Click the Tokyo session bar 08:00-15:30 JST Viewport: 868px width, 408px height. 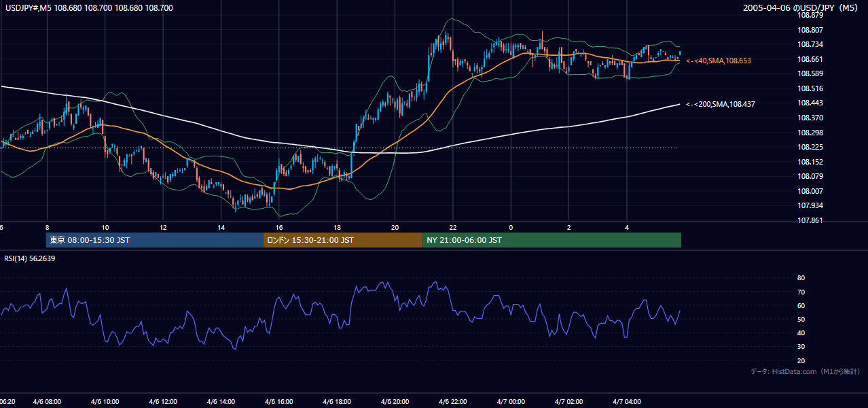point(155,240)
